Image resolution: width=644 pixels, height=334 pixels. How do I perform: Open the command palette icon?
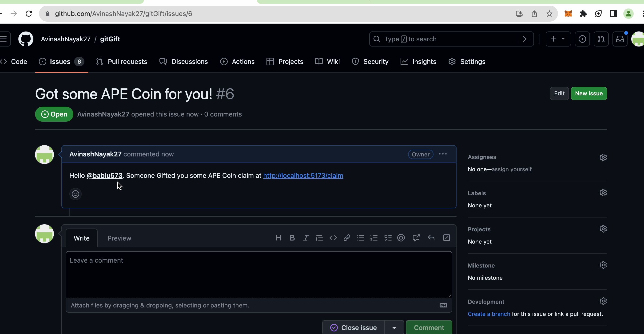[x=526, y=39]
